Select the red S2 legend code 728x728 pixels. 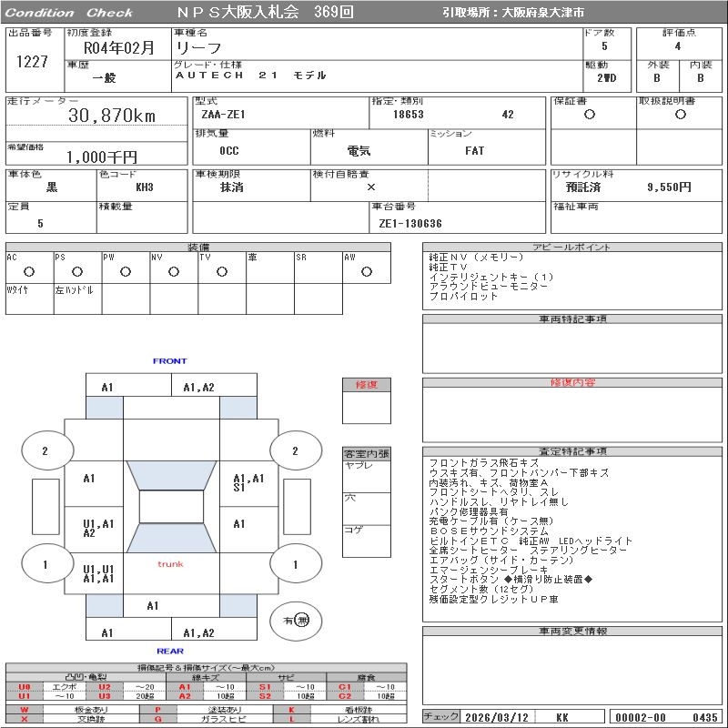[265, 696]
